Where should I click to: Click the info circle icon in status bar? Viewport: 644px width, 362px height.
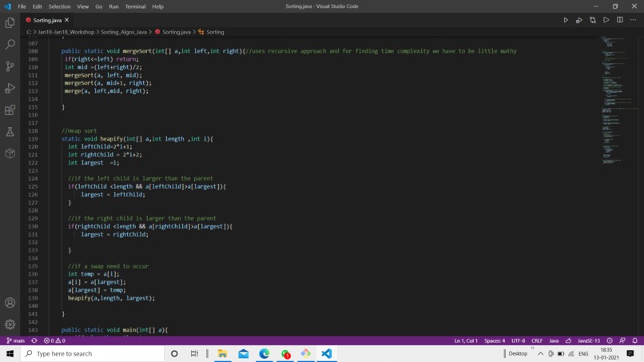[610, 340]
